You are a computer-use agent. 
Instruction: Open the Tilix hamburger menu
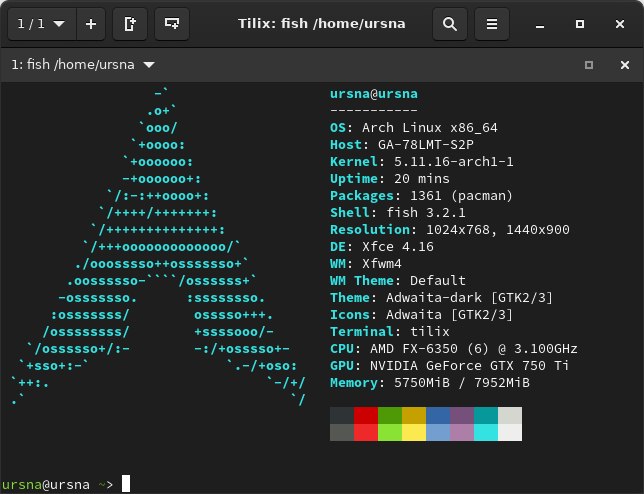[x=492, y=24]
